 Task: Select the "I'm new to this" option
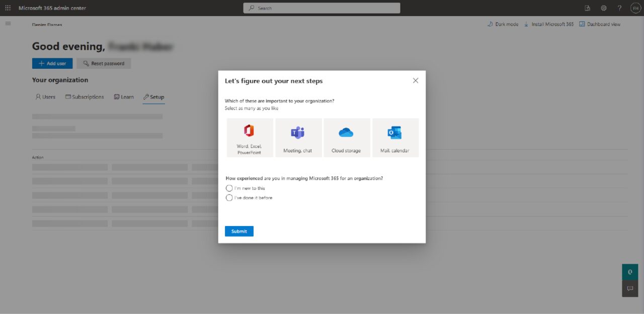229,188
